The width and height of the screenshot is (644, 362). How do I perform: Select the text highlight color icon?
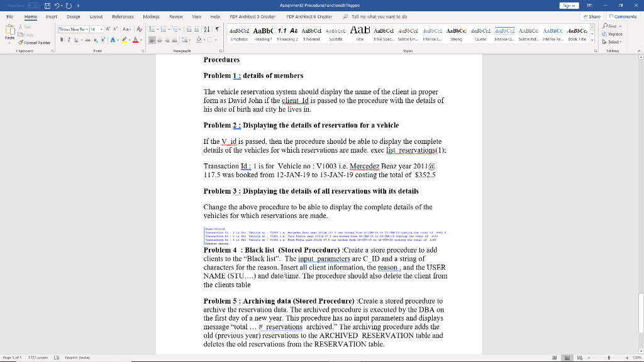point(124,40)
